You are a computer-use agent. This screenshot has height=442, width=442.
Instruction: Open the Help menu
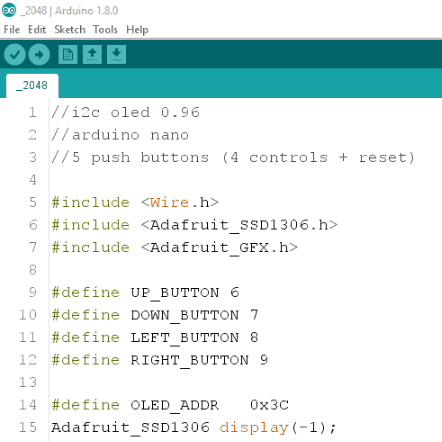click(x=137, y=29)
